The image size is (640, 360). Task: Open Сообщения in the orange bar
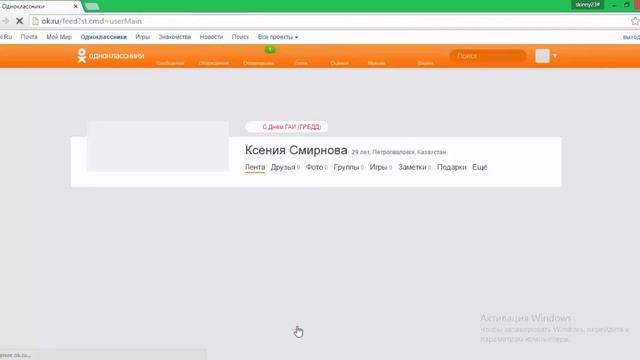[x=170, y=63]
